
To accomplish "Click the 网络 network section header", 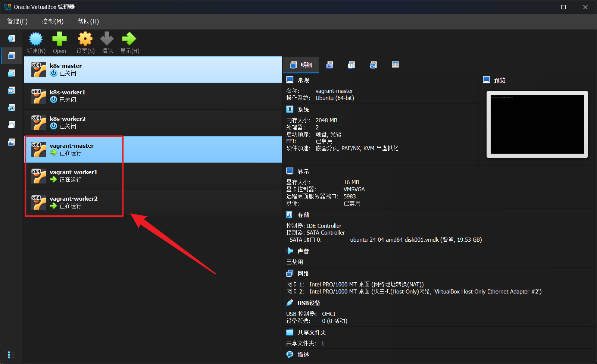I will point(303,273).
